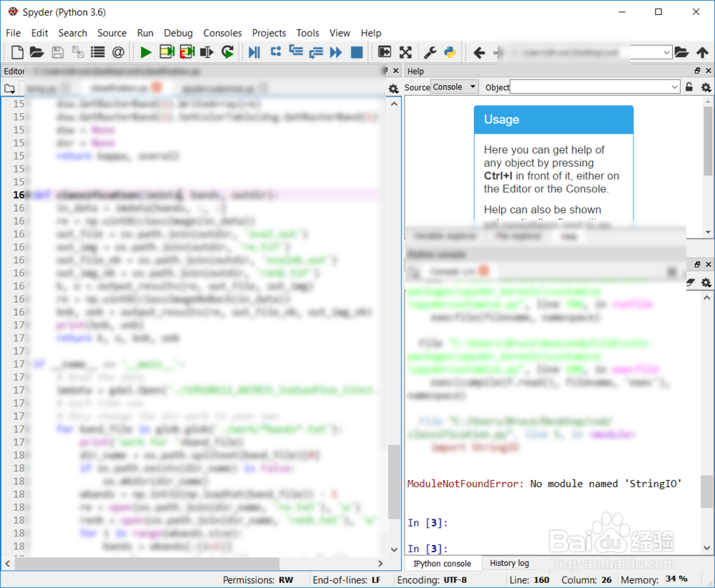Switch to the IPython console tab
715x588 pixels.
442,564
